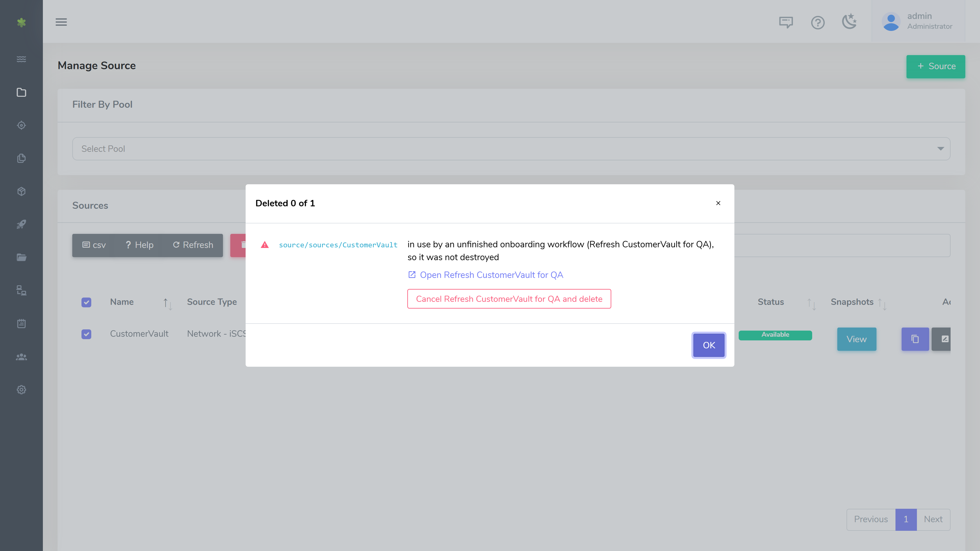The height and width of the screenshot is (551, 980).
Task: Open the open-folder sidebar icon
Action: [x=21, y=257]
